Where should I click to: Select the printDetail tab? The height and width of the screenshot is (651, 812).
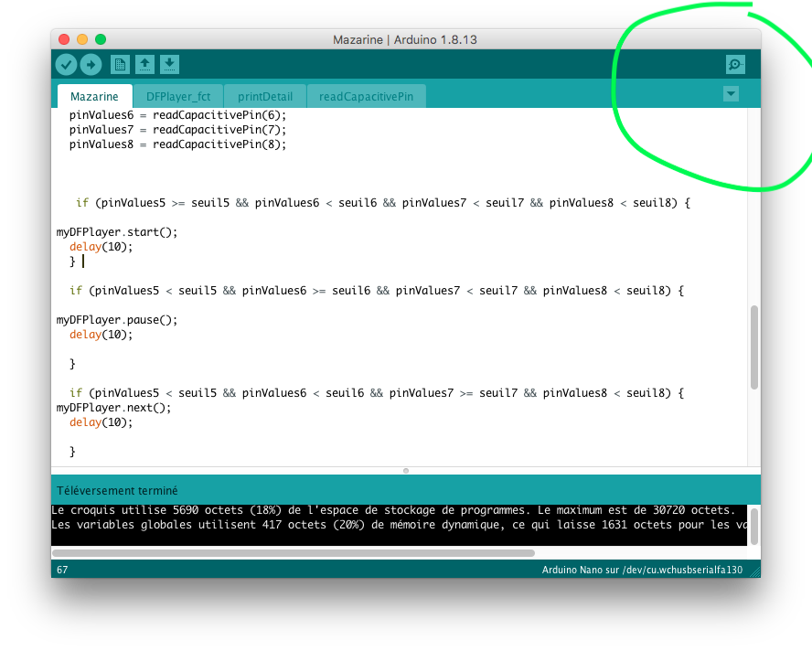pos(265,97)
